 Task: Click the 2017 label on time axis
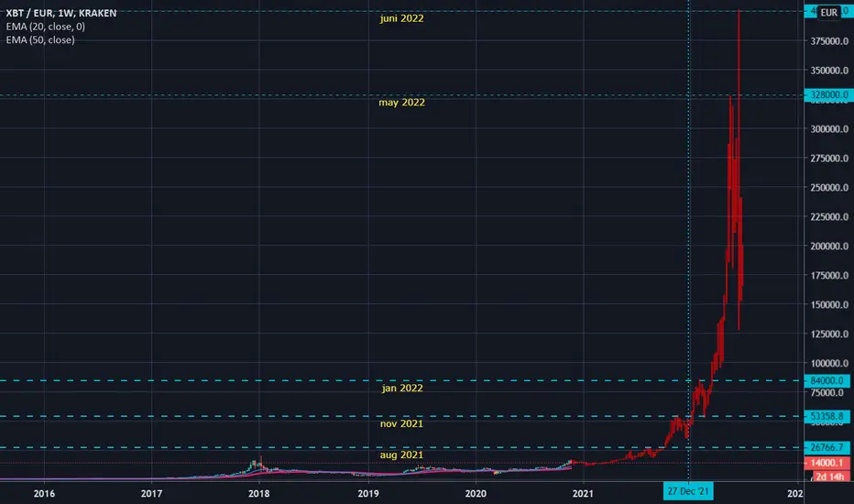click(x=151, y=494)
